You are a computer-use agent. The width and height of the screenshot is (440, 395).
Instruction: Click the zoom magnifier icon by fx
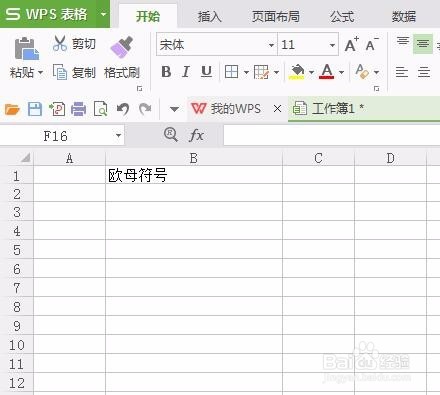point(170,135)
